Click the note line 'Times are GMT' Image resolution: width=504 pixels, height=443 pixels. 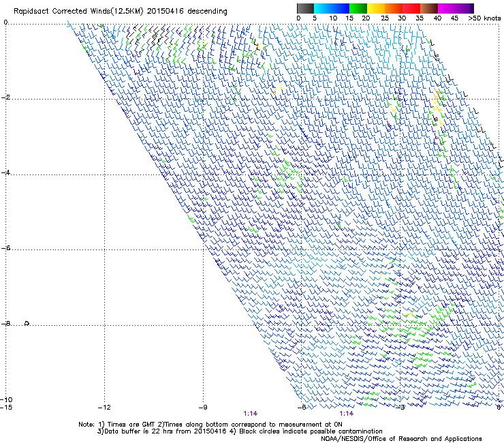131,425
